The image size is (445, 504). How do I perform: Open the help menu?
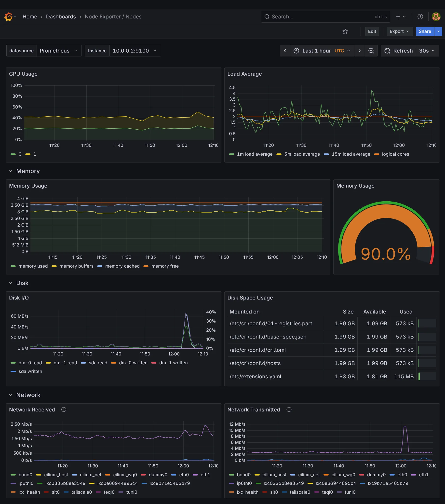point(420,16)
